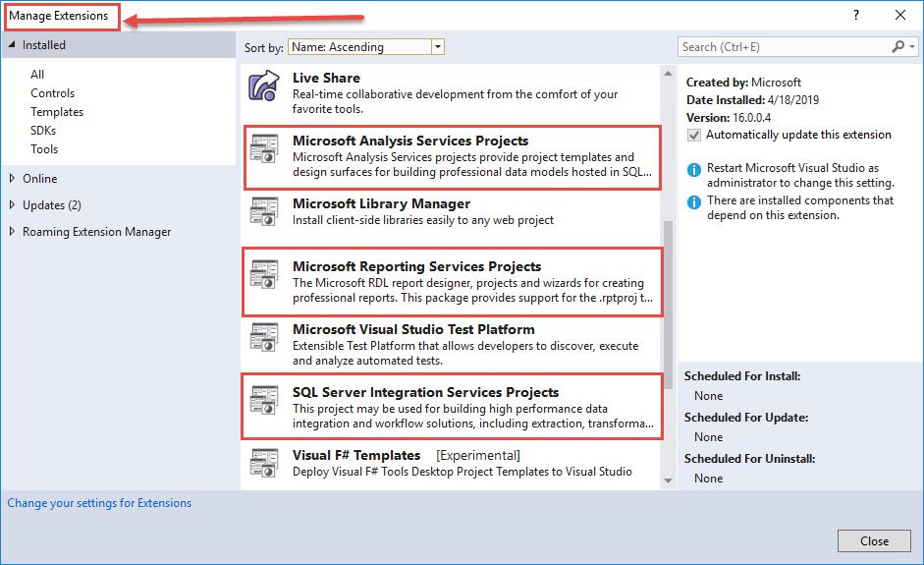The height and width of the screenshot is (565, 924).
Task: Click Microsoft Visual Studio Test Platform icon
Action: coord(263,337)
